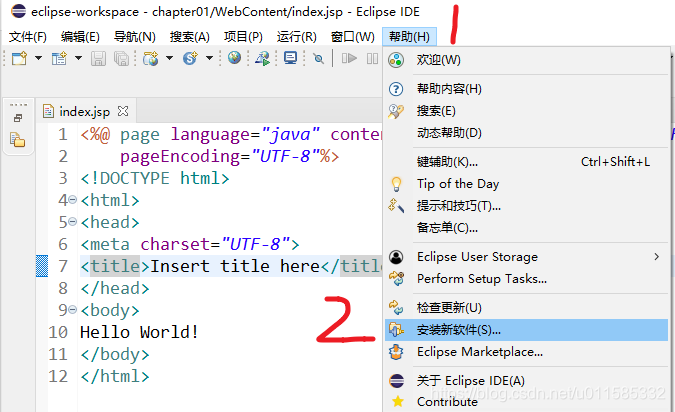Image resolution: width=675 pixels, height=412 pixels.
Task: Select the index.jsp editor tab
Action: (84, 112)
